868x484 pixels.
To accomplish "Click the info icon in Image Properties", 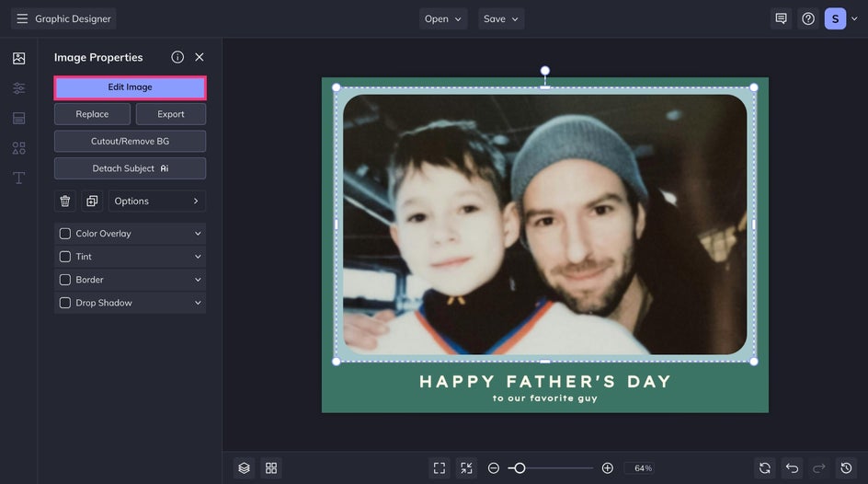I will pyautogui.click(x=177, y=57).
